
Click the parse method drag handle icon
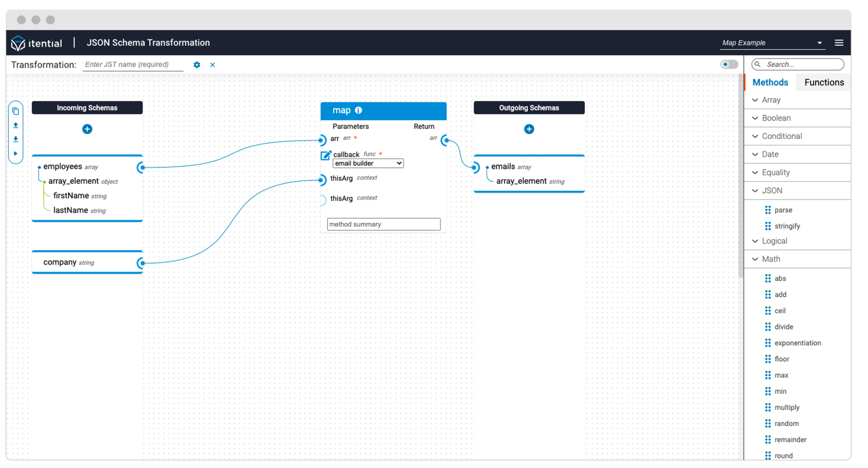[768, 210]
